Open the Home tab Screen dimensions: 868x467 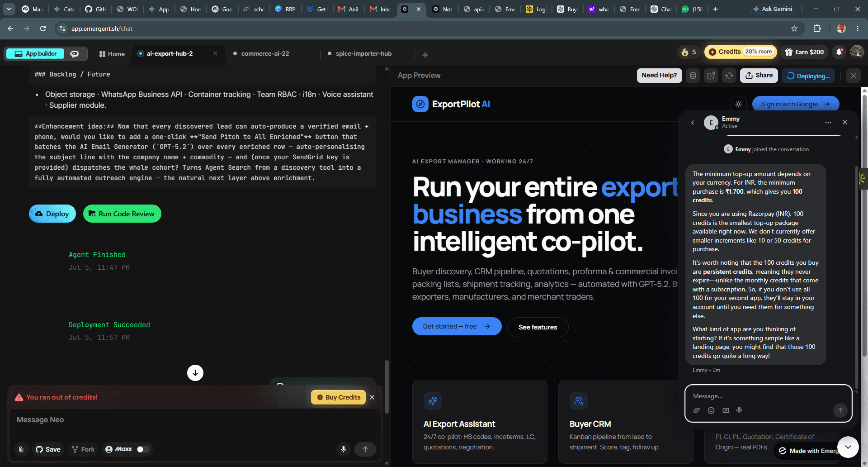[x=112, y=54]
